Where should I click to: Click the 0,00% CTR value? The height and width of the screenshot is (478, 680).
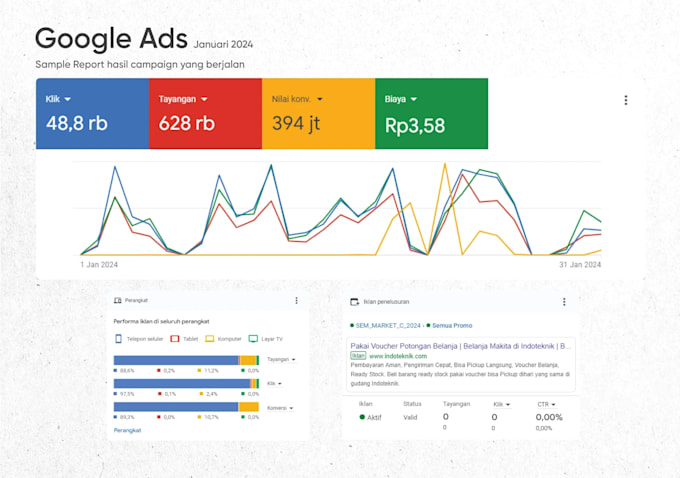click(x=549, y=417)
